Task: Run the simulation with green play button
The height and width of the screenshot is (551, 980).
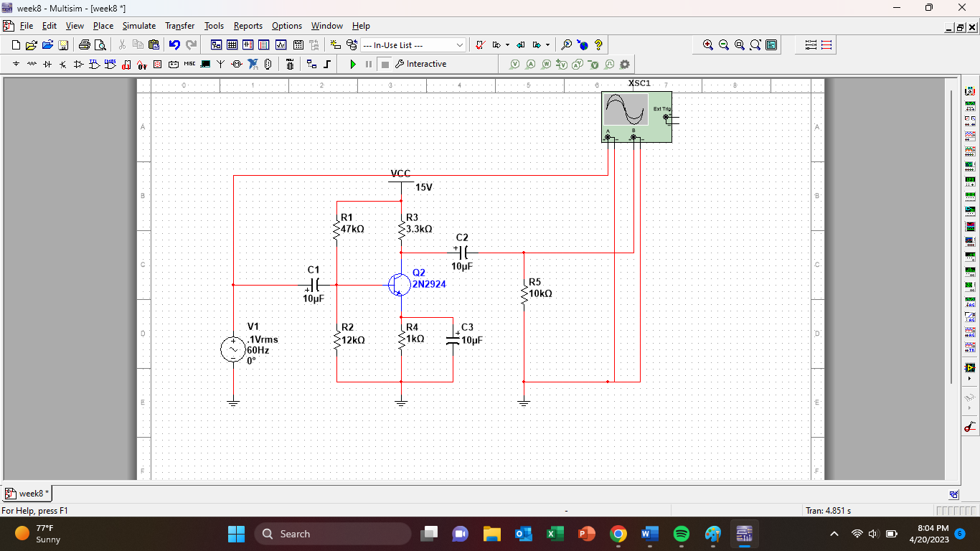Action: point(352,65)
